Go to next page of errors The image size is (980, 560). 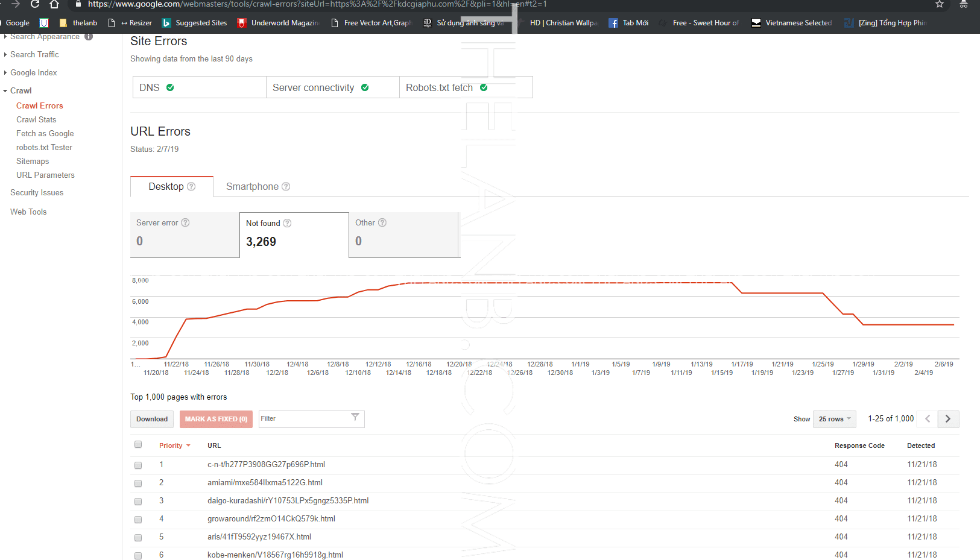pos(947,419)
